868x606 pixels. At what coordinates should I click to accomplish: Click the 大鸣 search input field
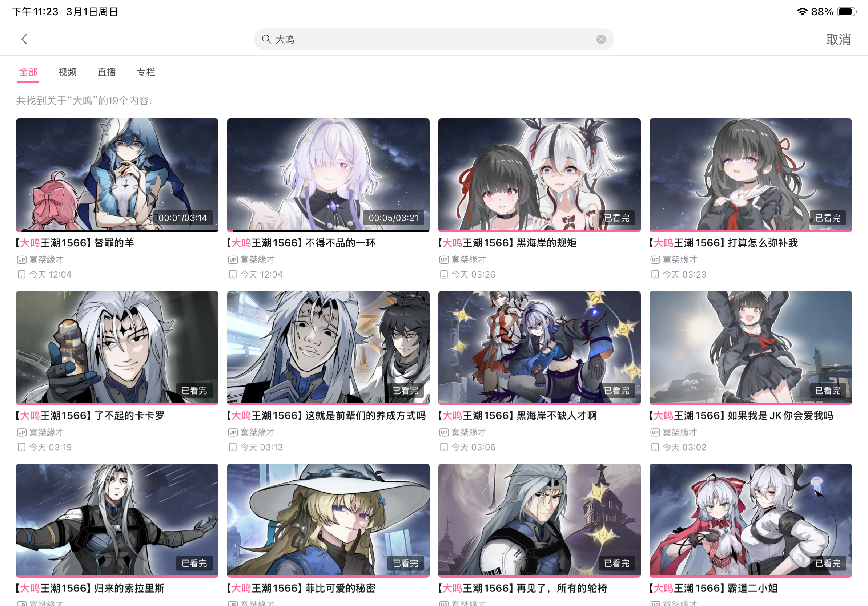(434, 39)
